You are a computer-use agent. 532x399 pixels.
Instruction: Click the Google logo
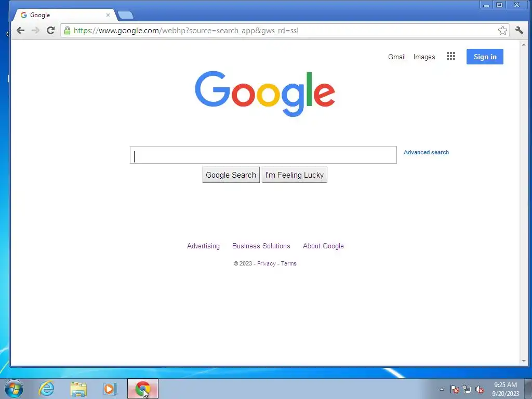pyautogui.click(x=265, y=94)
